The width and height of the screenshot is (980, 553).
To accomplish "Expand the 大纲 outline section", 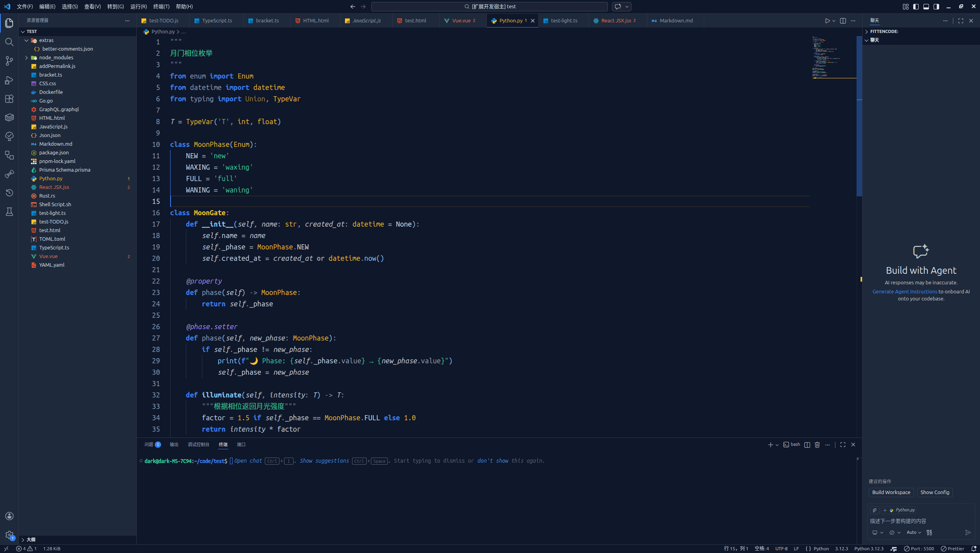I will 23,540.
